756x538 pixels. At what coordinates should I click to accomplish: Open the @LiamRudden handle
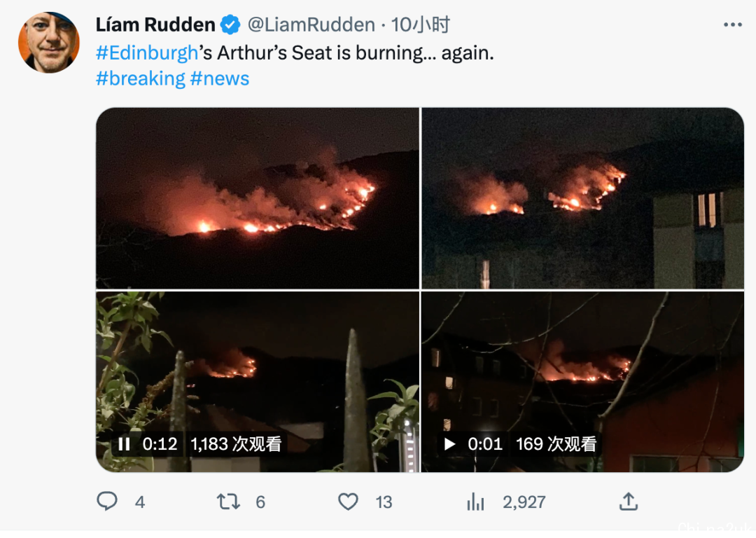(x=311, y=25)
